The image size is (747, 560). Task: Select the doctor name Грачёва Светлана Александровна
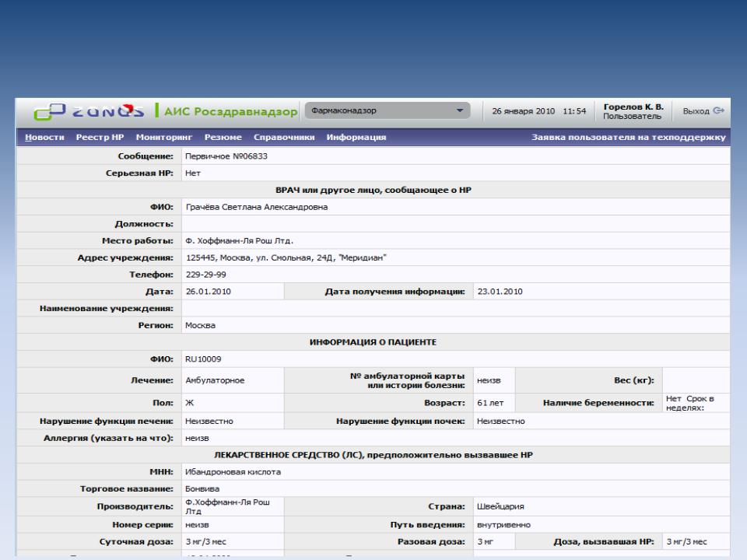click(x=256, y=207)
